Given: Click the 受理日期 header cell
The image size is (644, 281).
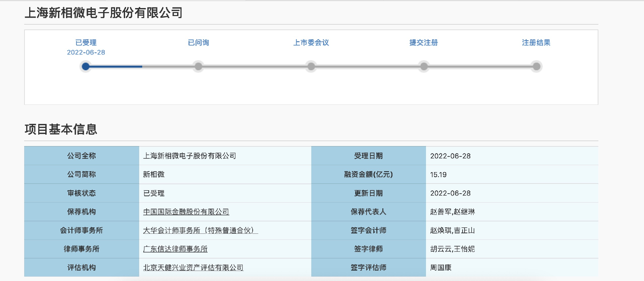Looking at the screenshot, I should point(369,156).
